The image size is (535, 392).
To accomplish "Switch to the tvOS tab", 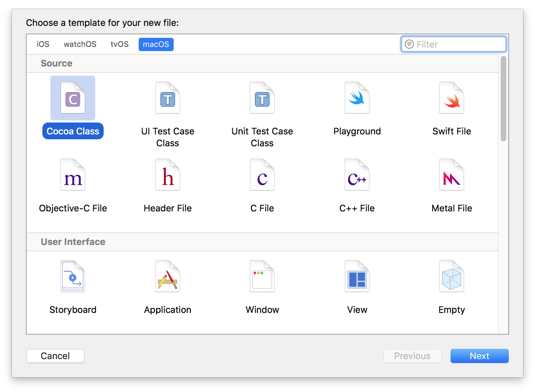I will (119, 44).
